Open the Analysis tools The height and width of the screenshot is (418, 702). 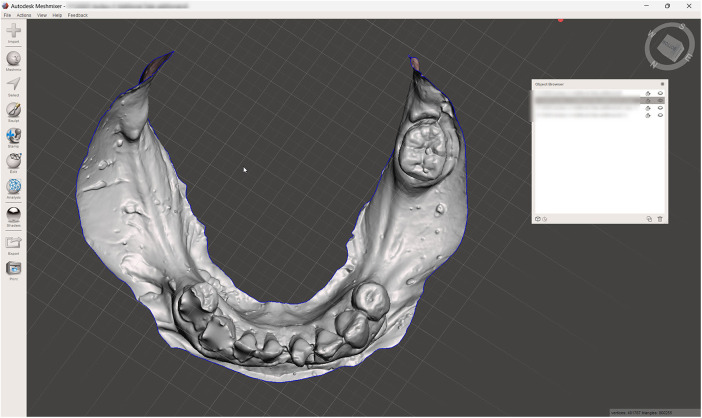point(13,188)
